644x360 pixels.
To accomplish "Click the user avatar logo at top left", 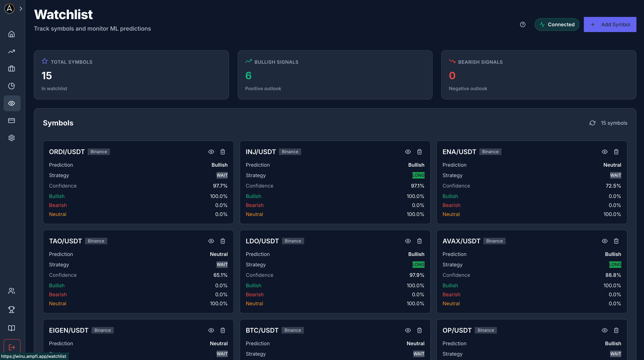I will (9, 8).
